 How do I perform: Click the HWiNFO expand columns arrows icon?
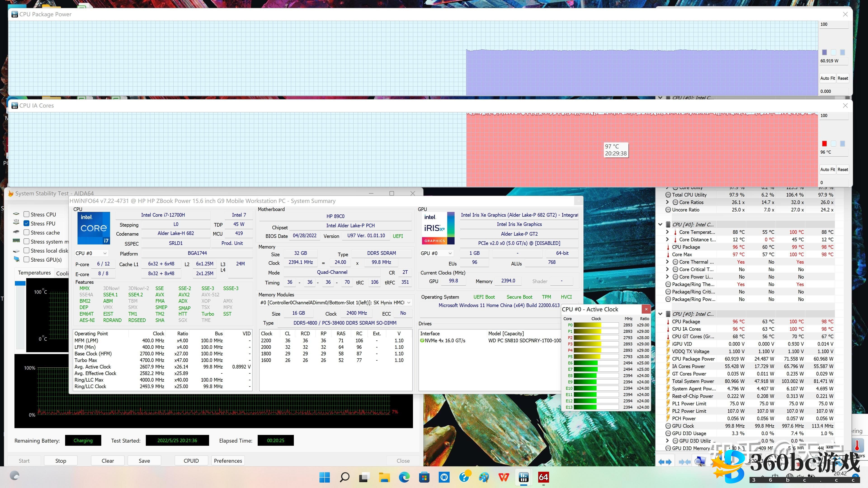tap(665, 462)
